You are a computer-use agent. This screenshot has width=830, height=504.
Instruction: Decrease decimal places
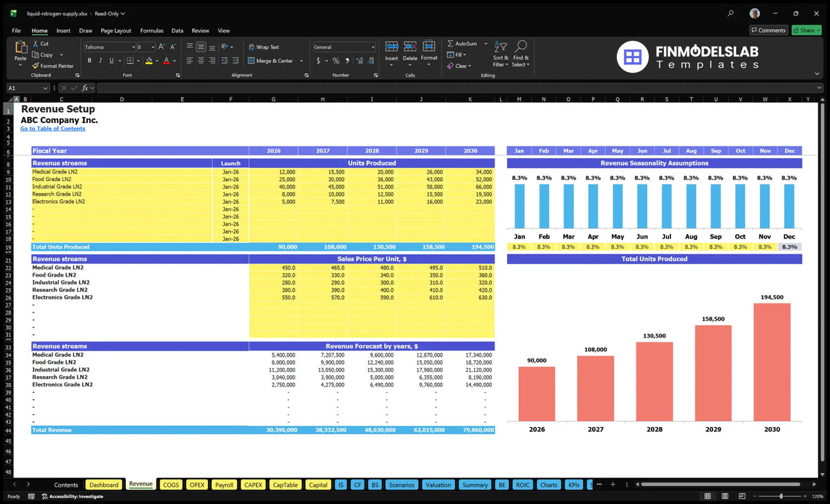tap(369, 61)
